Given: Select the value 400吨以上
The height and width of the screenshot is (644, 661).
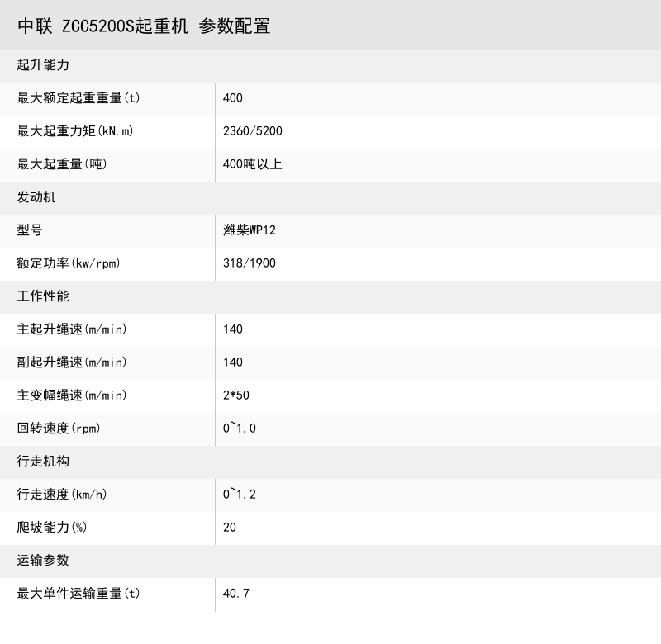Looking at the screenshot, I should point(253,163).
